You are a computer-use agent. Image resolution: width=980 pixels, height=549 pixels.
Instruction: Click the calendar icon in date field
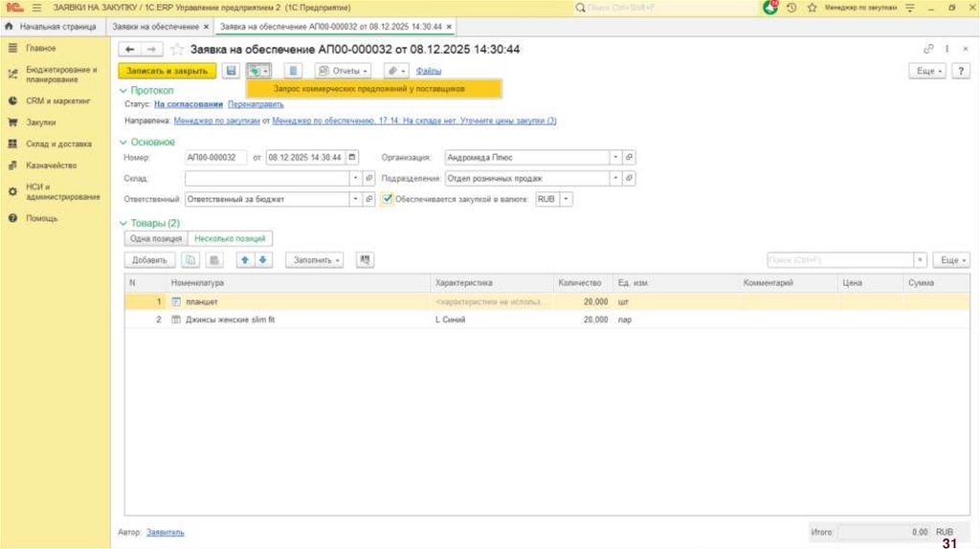pos(352,158)
